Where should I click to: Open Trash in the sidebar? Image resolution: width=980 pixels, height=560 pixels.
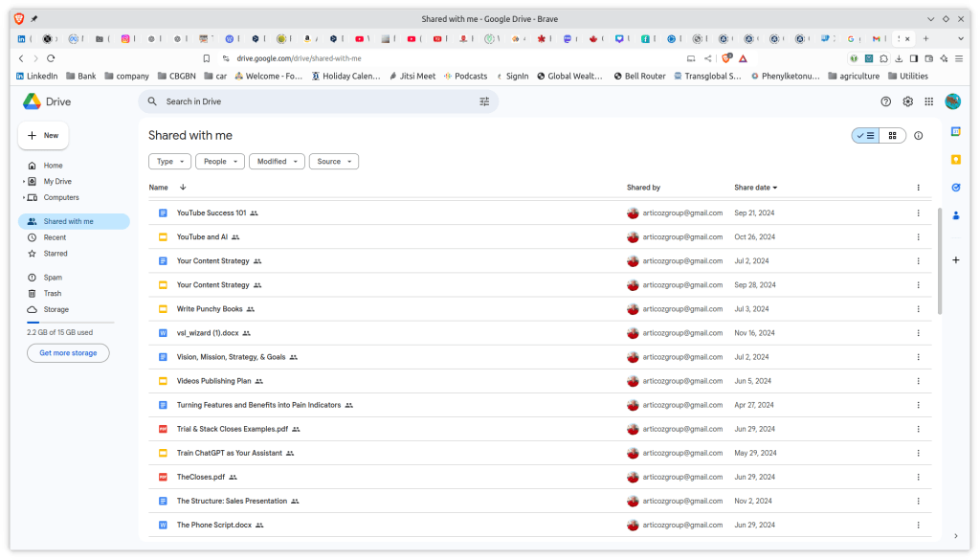(52, 294)
